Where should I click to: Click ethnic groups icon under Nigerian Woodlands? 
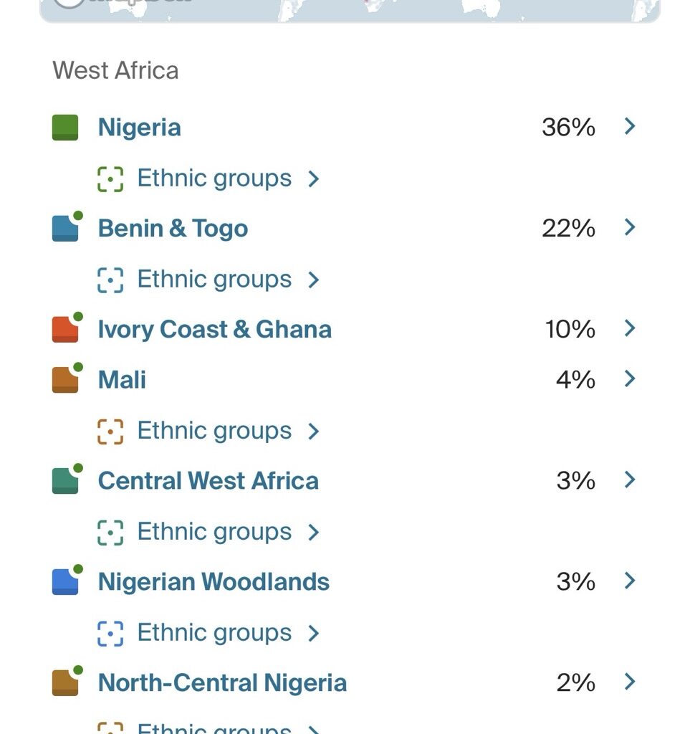coord(110,633)
